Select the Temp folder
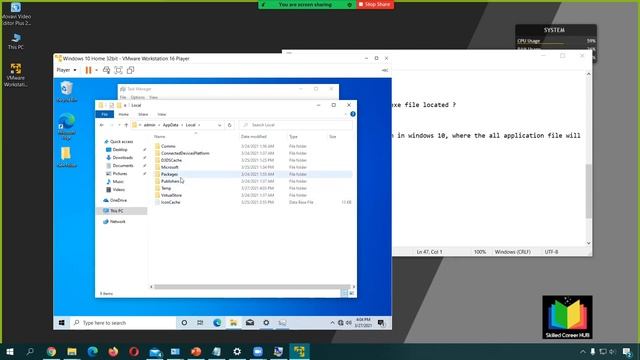The image size is (640, 360). coord(166,188)
